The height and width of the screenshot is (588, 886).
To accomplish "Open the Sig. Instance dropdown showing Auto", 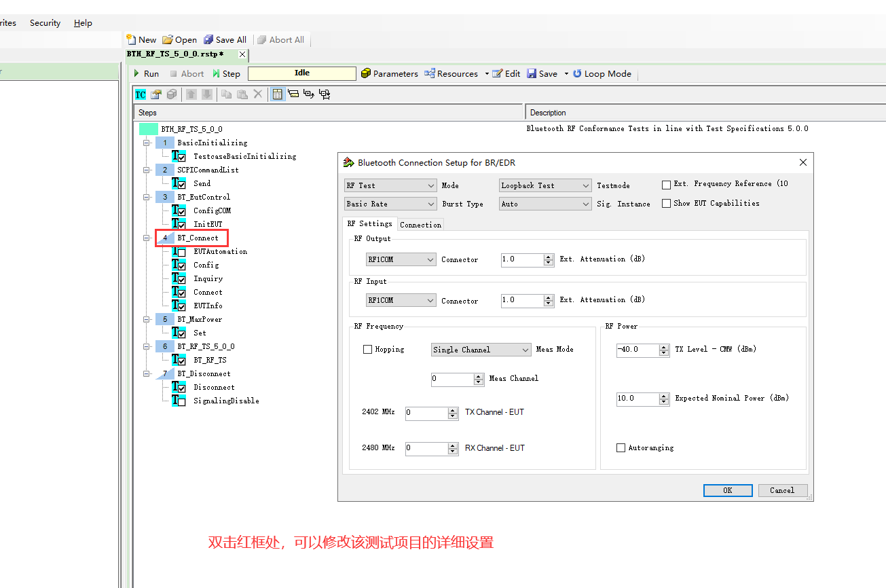I will 545,204.
